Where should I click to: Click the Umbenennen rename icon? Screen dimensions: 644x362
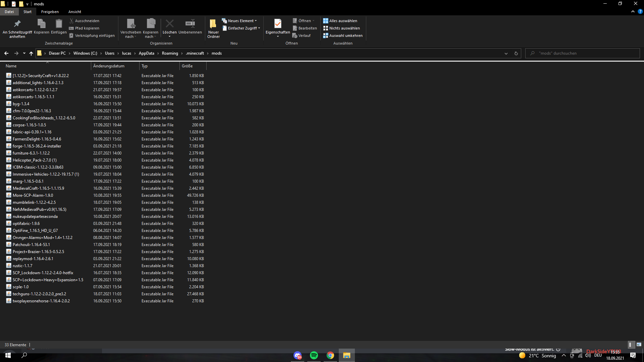[190, 26]
